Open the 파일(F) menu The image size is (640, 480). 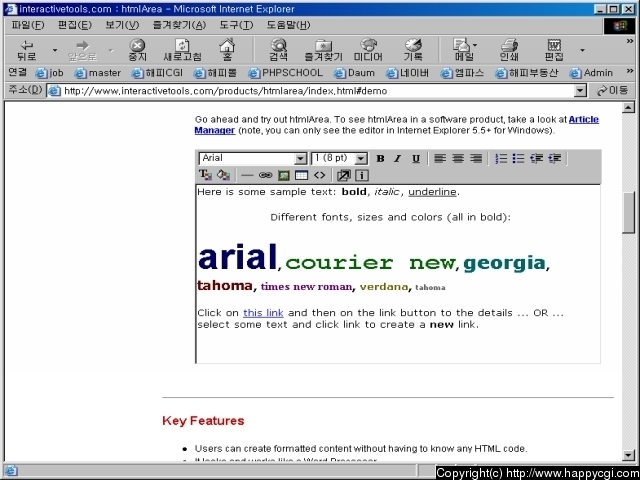pyautogui.click(x=28, y=25)
